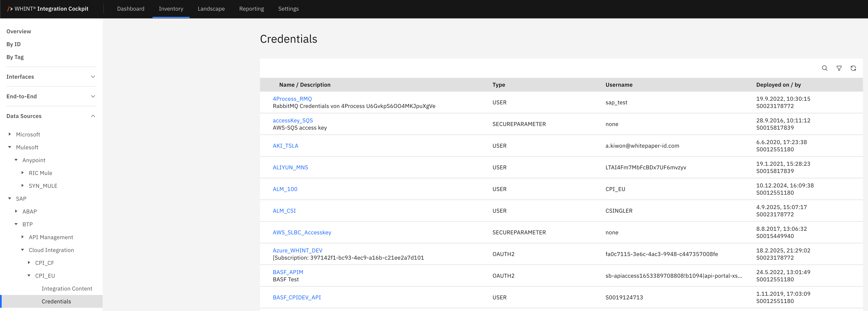Expand the End-to-End section chevron
This screenshot has width=868, height=311.
93,97
